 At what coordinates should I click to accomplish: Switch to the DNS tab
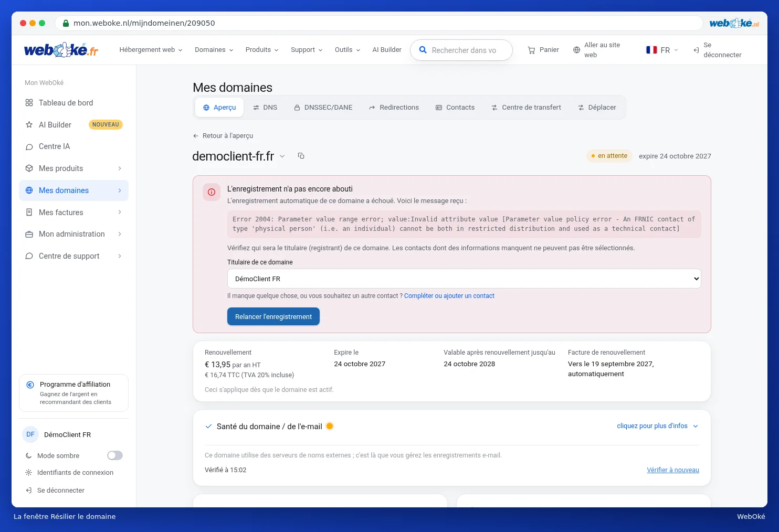tap(265, 108)
